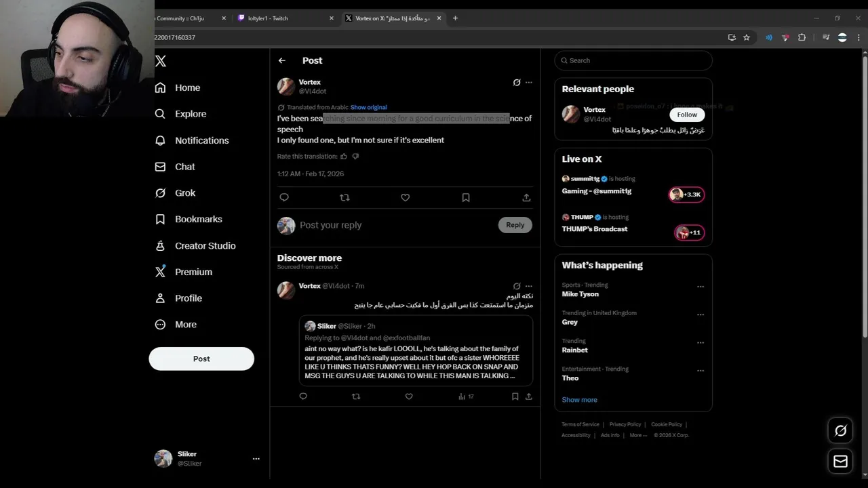The image size is (868, 488).
Task: Rate translation thumbs down
Action: pyautogui.click(x=355, y=157)
